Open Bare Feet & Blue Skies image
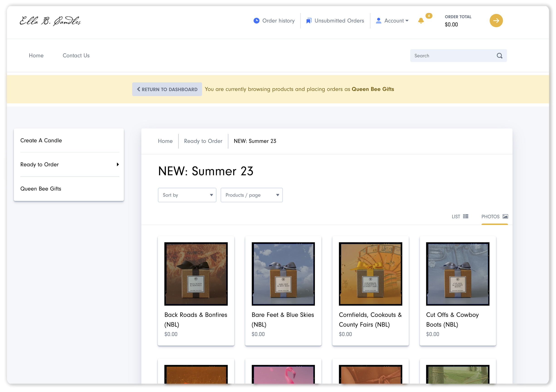 pyautogui.click(x=283, y=274)
